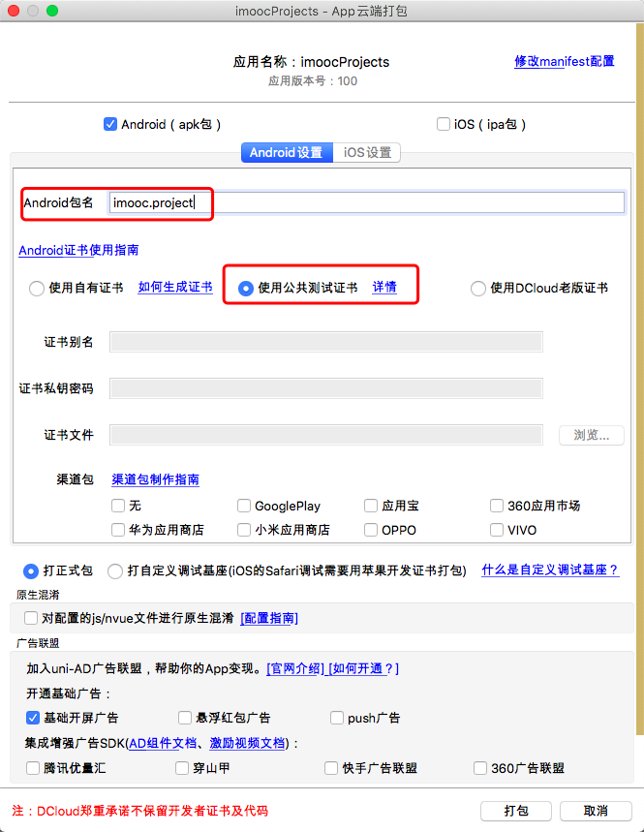644x832 pixels.
Task: Open the 修改manifest配置 link
Action: click(x=564, y=61)
